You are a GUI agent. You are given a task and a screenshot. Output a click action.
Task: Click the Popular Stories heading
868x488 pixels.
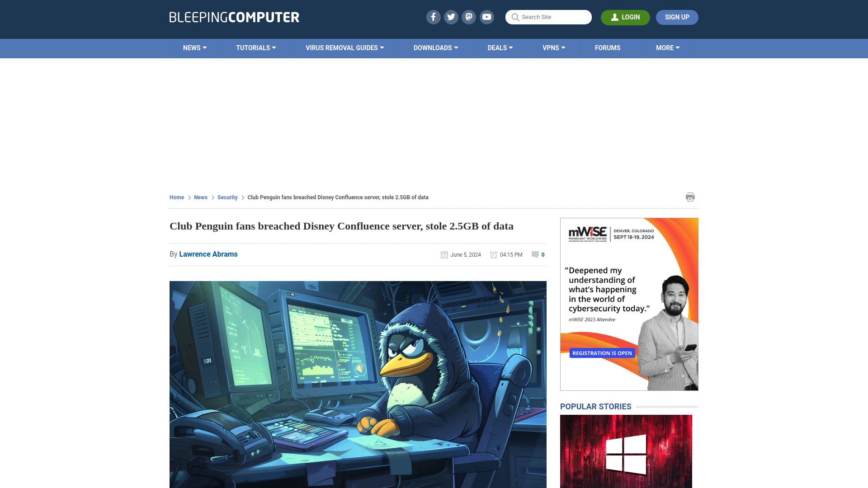pyautogui.click(x=596, y=407)
